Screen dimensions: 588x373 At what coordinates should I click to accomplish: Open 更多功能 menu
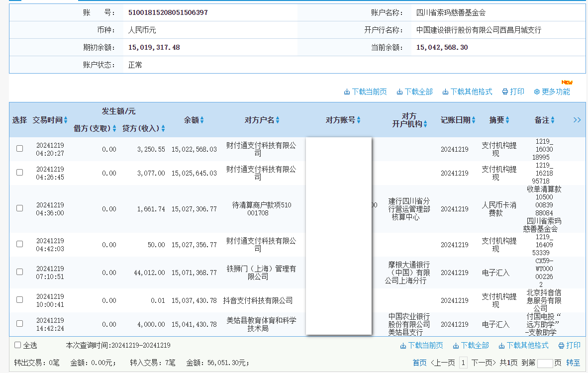tap(552, 92)
